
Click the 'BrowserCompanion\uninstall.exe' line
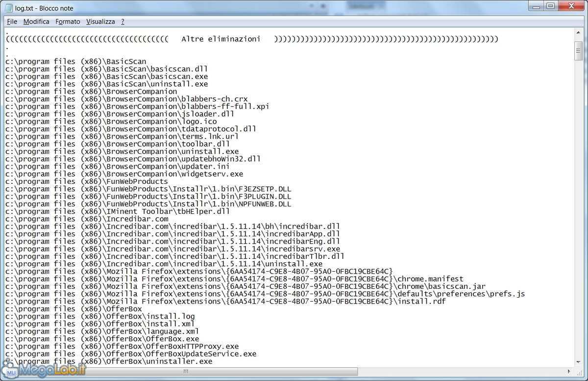[122, 152]
